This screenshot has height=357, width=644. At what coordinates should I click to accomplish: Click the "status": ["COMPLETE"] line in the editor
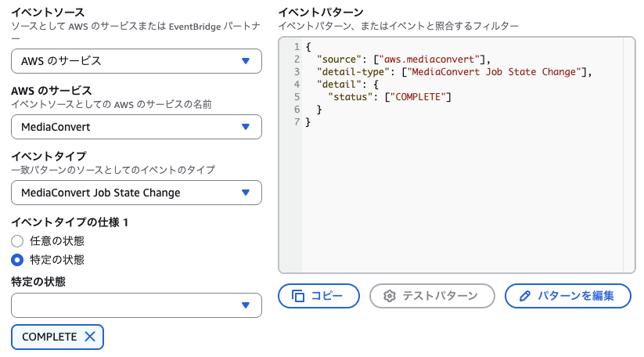pyautogui.click(x=390, y=97)
